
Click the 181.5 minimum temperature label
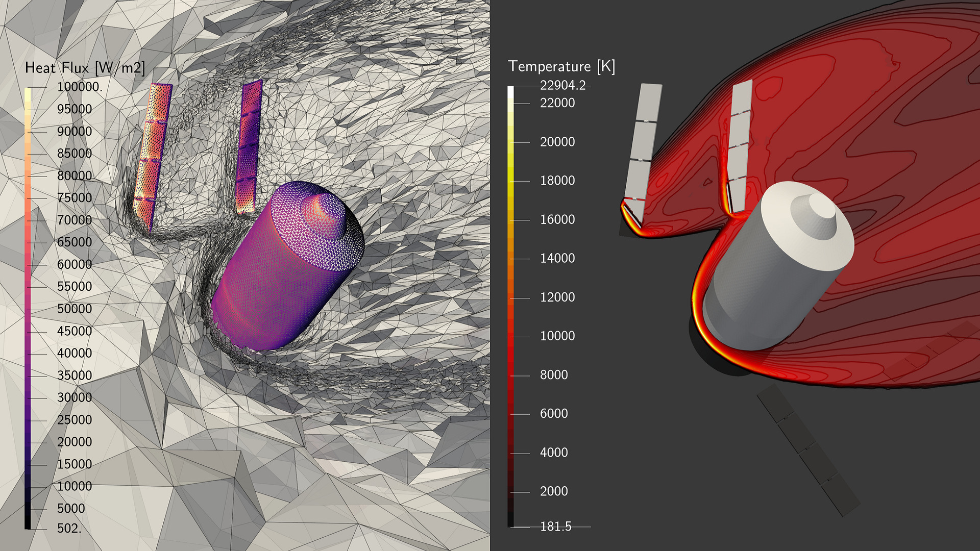pos(556,526)
